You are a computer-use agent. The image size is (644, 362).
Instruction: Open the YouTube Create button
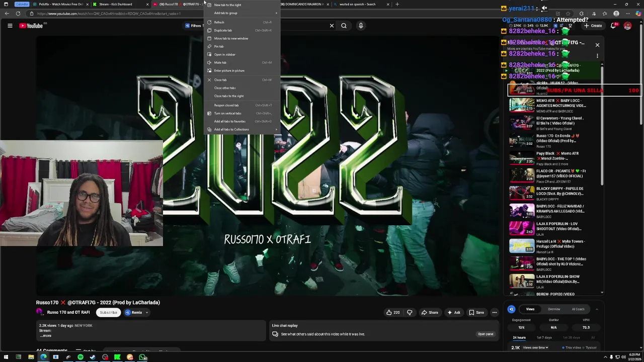coord(594,26)
